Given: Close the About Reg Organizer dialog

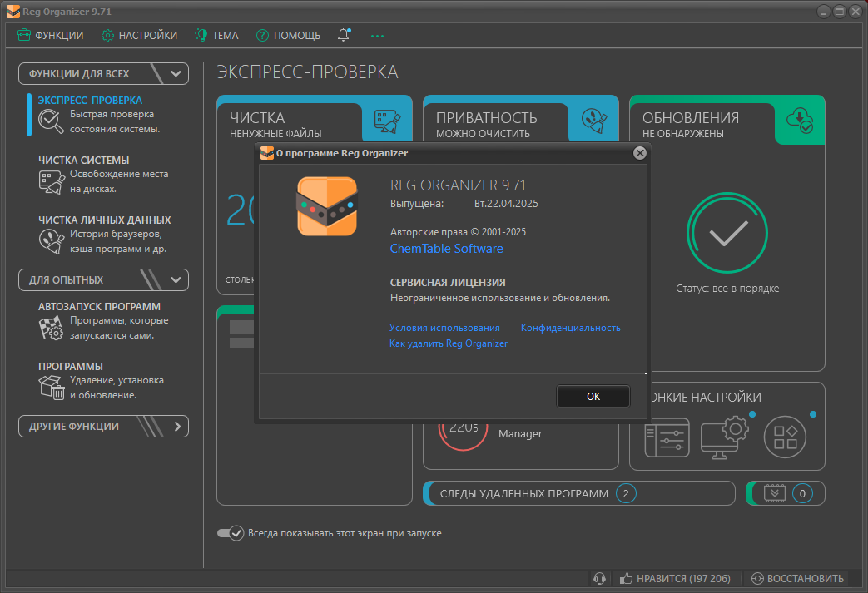Looking at the screenshot, I should (640, 153).
